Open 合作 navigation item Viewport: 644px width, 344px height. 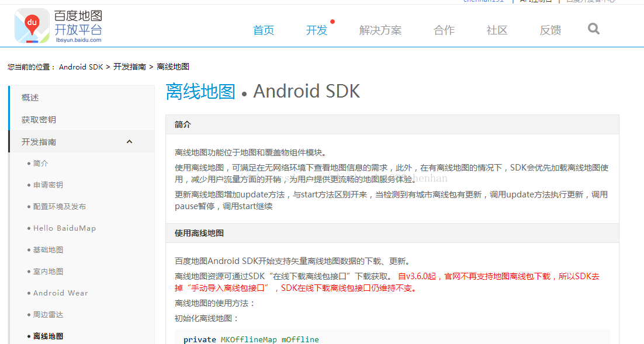point(444,30)
